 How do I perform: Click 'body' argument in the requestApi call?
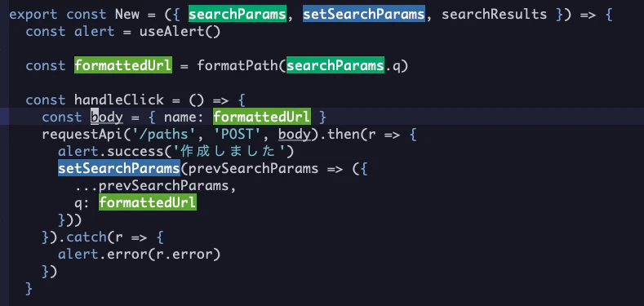[294, 135]
